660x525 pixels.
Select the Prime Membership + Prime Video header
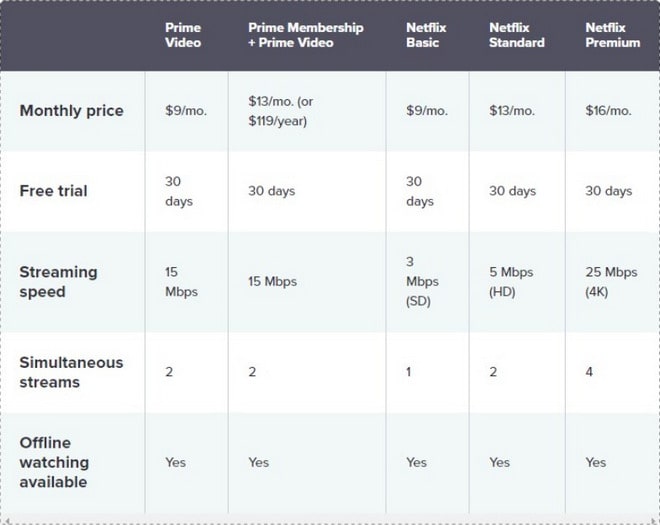305,35
